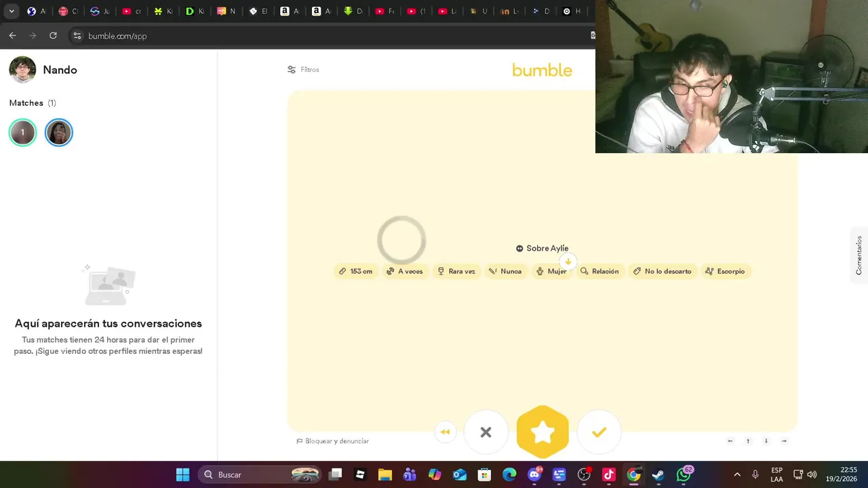Screen dimensions: 868x488
Task: Click the Rara vez drinking badge
Action: tap(456, 271)
